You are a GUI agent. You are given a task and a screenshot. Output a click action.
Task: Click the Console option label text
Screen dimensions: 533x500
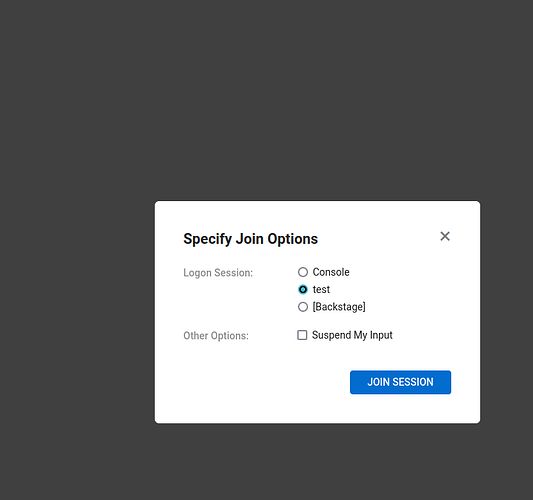(x=331, y=272)
